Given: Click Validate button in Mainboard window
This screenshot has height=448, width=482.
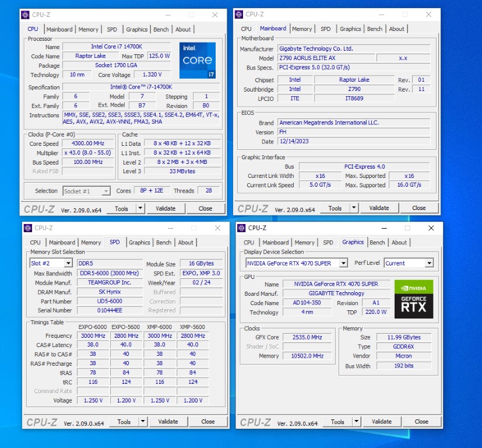Looking at the screenshot, I should (379, 208).
